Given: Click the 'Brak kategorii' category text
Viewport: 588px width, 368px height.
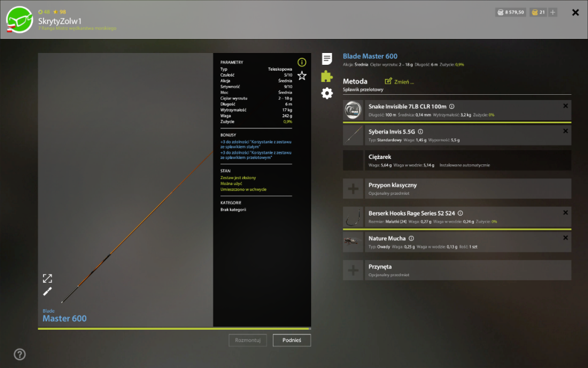Looking at the screenshot, I should click(233, 210).
